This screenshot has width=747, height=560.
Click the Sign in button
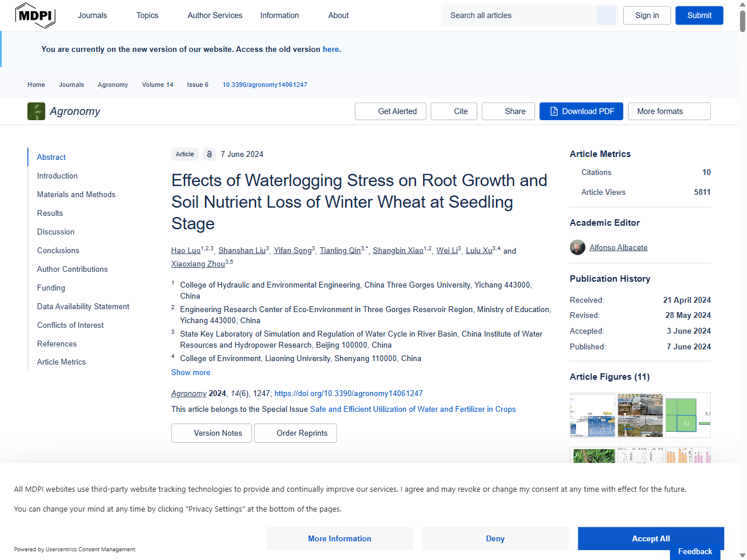pyautogui.click(x=647, y=16)
